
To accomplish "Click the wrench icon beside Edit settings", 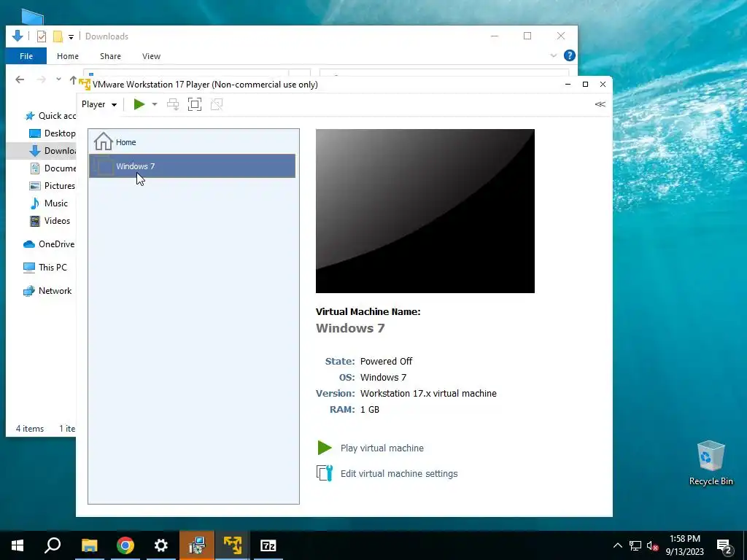I will [x=325, y=472].
